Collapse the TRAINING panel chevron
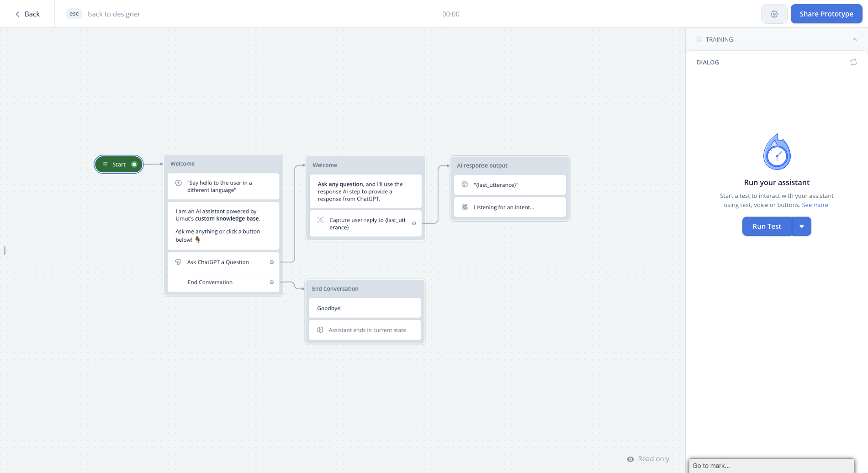The width and height of the screenshot is (868, 473). [x=855, y=39]
